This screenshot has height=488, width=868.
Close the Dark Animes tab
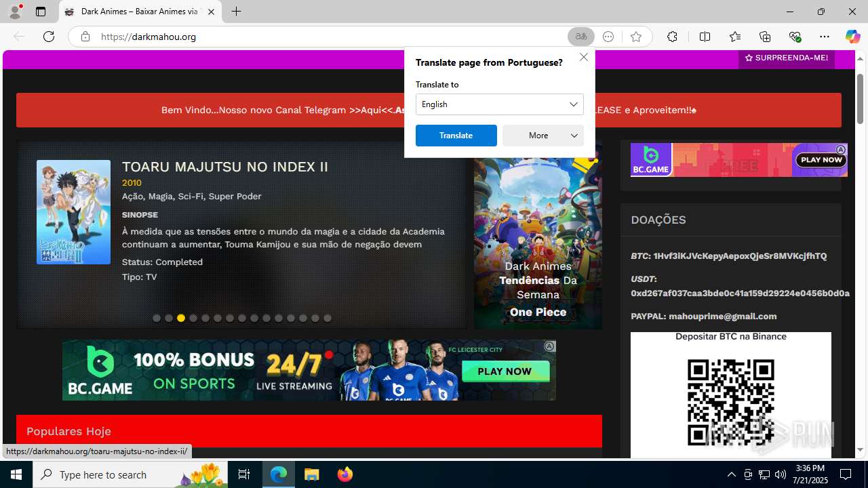(x=212, y=12)
